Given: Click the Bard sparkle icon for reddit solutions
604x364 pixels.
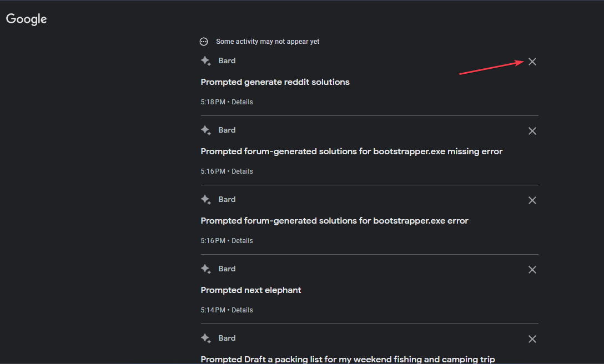Looking at the screenshot, I should click(206, 61).
